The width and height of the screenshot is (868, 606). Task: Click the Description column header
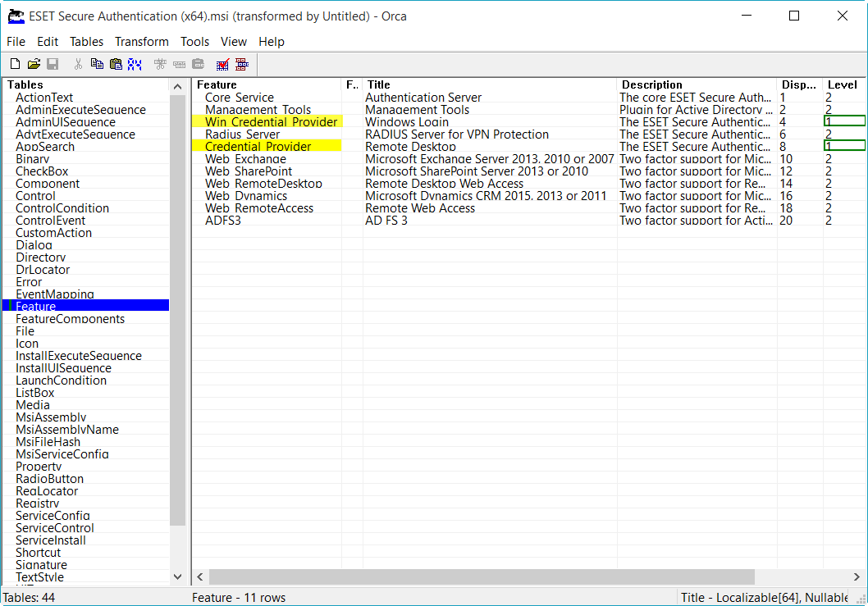pyautogui.click(x=696, y=84)
